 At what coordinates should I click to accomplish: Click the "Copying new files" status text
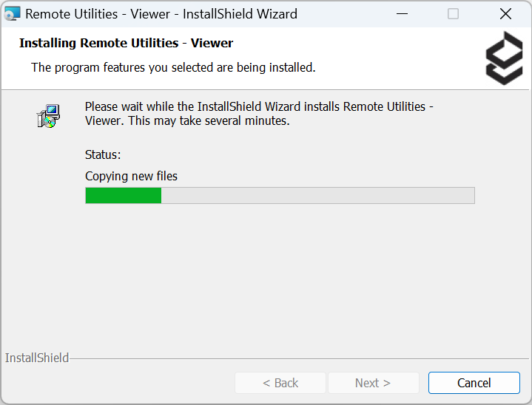coord(131,176)
